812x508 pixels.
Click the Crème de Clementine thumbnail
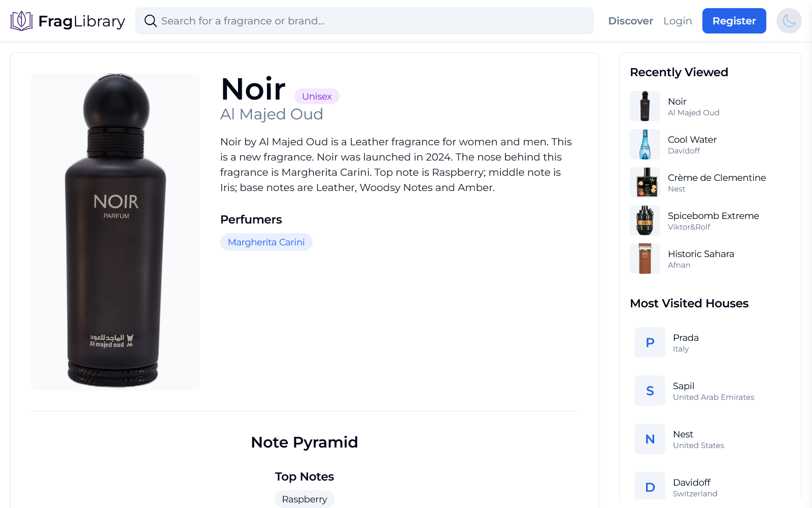coord(645,182)
